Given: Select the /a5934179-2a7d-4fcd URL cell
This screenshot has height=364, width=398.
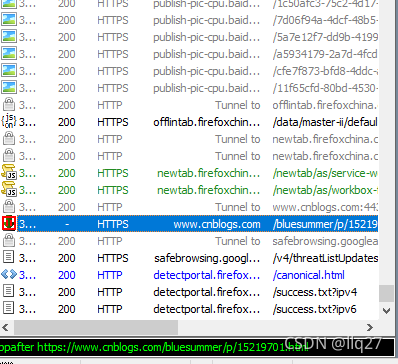Looking at the screenshot, I should [x=325, y=54].
